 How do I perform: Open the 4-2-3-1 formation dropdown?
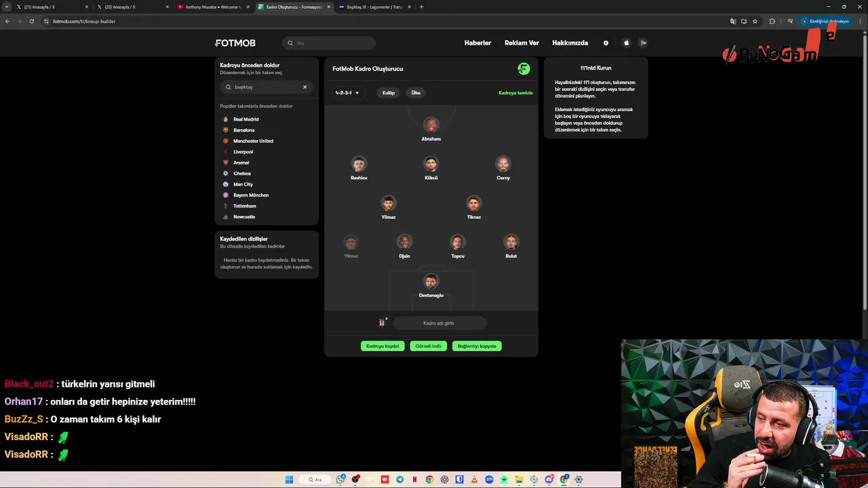click(x=347, y=93)
